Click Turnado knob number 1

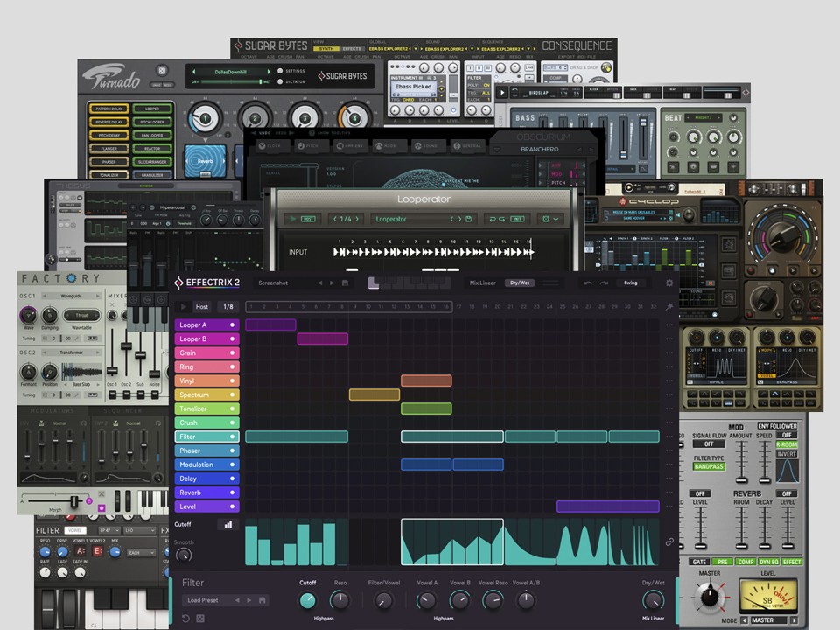[205, 118]
